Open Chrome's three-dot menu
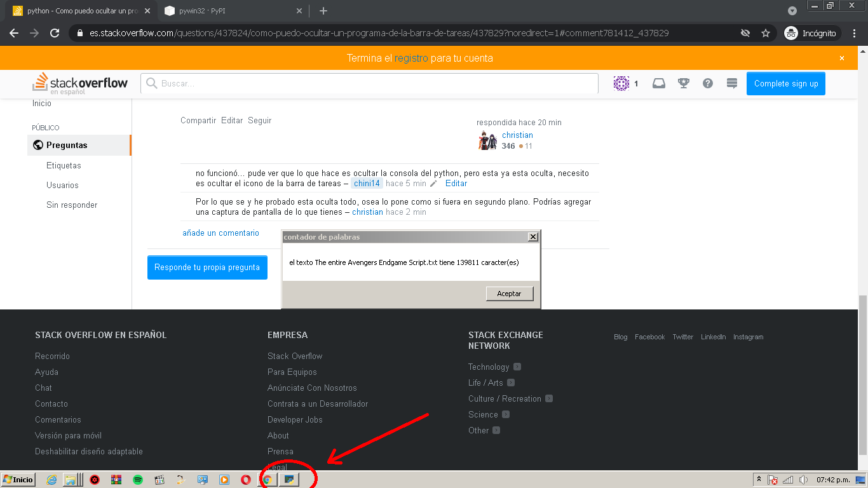The width and height of the screenshot is (868, 488). (x=854, y=33)
